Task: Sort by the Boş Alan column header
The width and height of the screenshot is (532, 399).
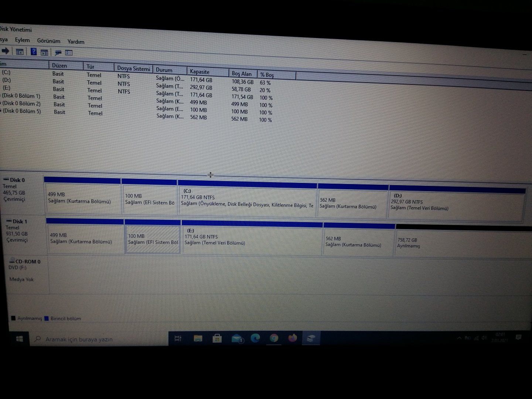Action: [x=243, y=74]
